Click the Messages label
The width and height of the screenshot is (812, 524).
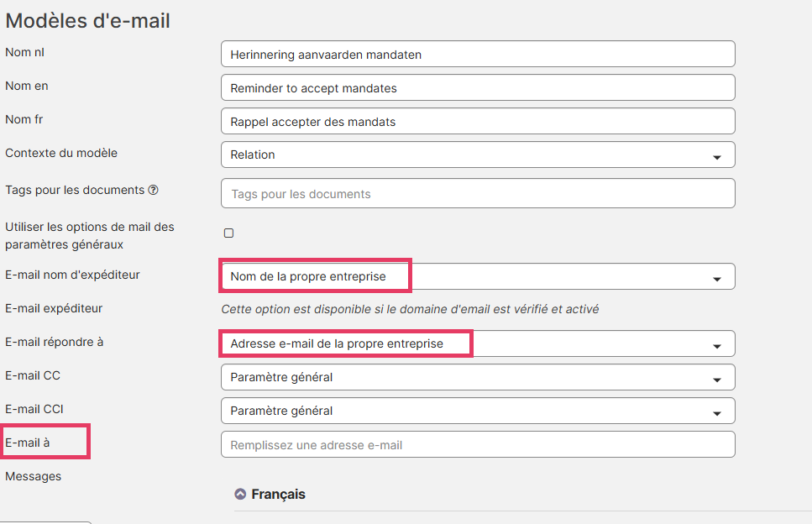click(33, 476)
